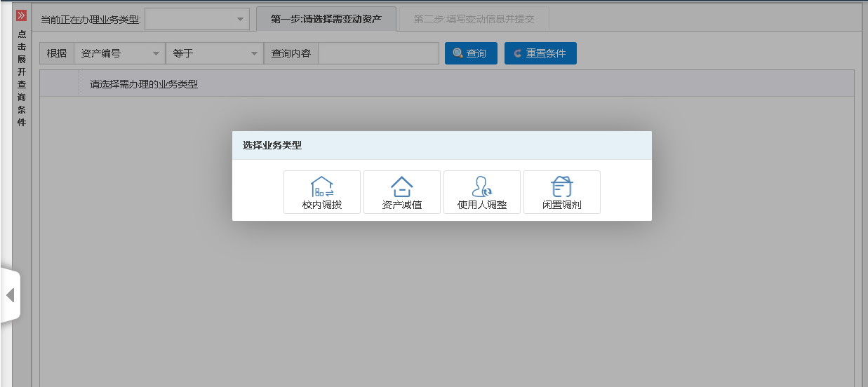868x387 pixels.
Task: Click the 点击展开查询条件 vertical panel label
Action: [22, 79]
